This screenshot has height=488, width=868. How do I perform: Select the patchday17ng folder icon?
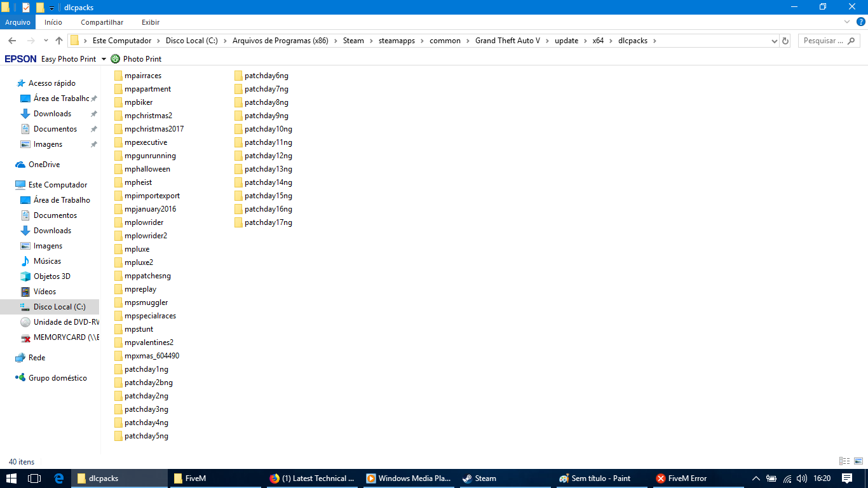[x=238, y=222]
